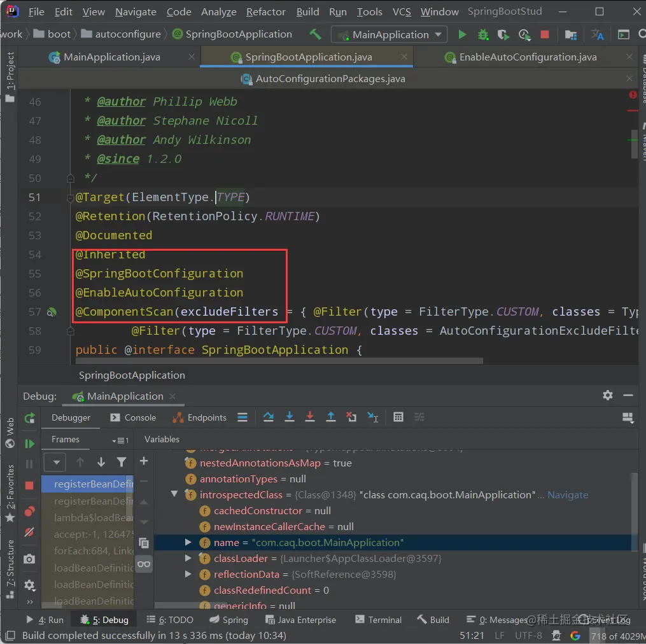
Task: Collapse the introspectedClass variable node
Action: [x=174, y=494]
